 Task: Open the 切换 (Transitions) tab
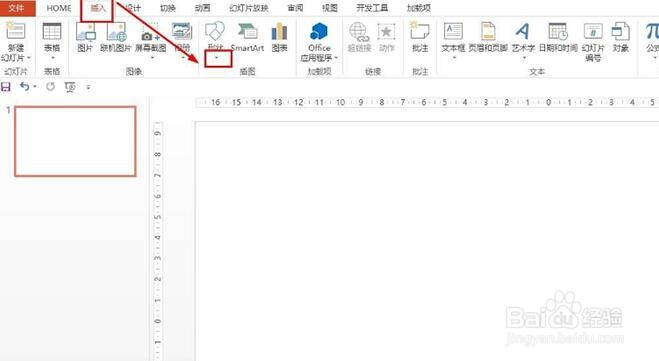click(168, 8)
